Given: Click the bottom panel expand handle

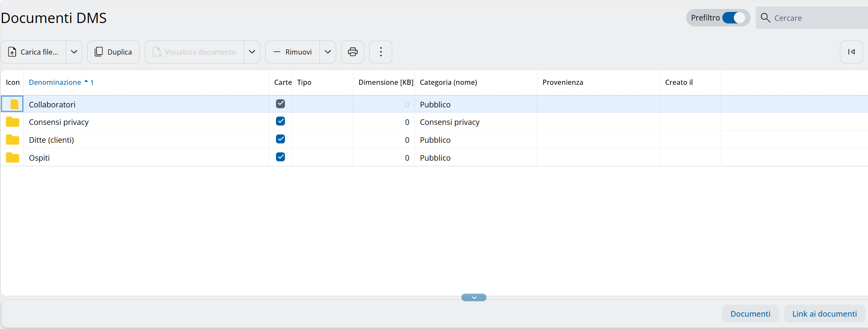Looking at the screenshot, I should click(474, 297).
